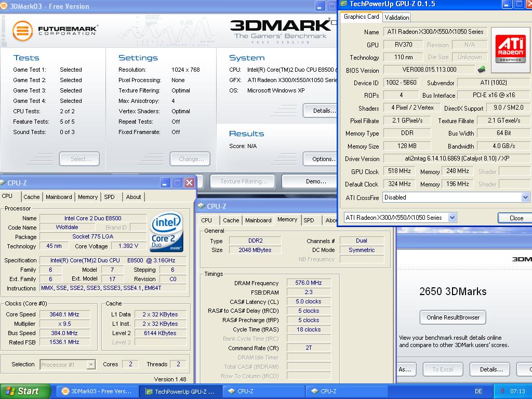The image size is (532, 399).
Task: Click the GPU Clock field showing 518 MHz
Action: 400,171
